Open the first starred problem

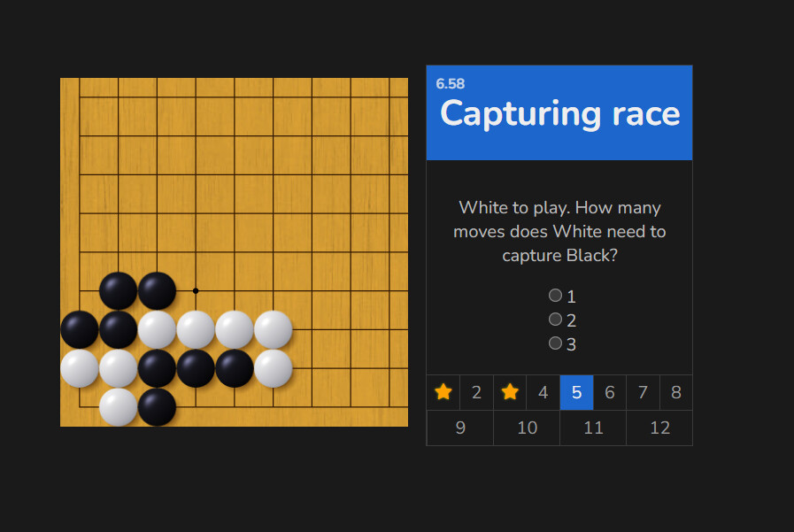point(443,392)
